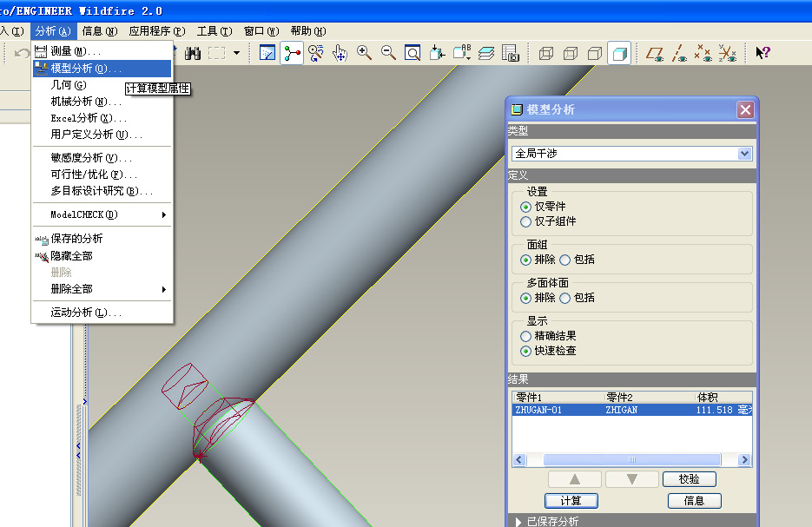This screenshot has width=812, height=527.
Task: Open the 分析 (Analysis) menu
Action: point(53,31)
